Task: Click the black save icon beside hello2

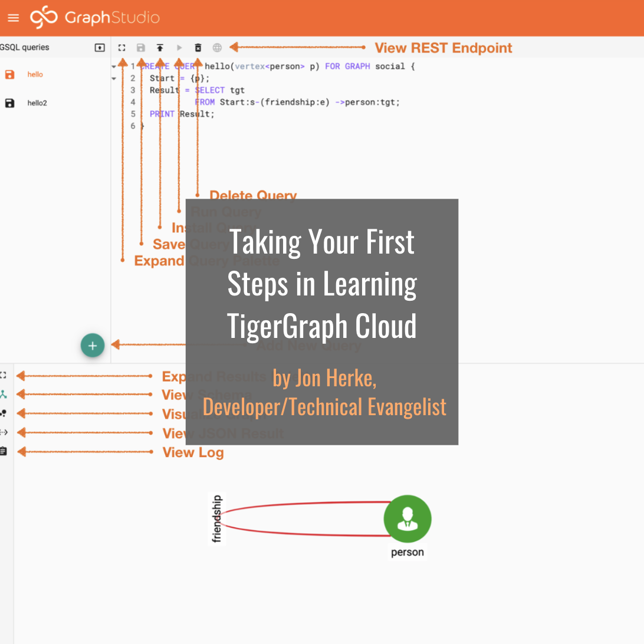Action: coord(10,103)
